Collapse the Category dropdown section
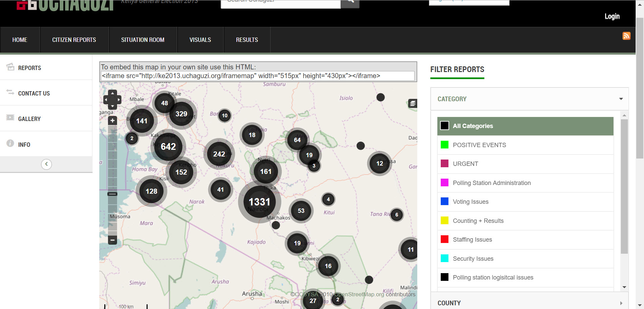644x309 pixels. [x=621, y=99]
